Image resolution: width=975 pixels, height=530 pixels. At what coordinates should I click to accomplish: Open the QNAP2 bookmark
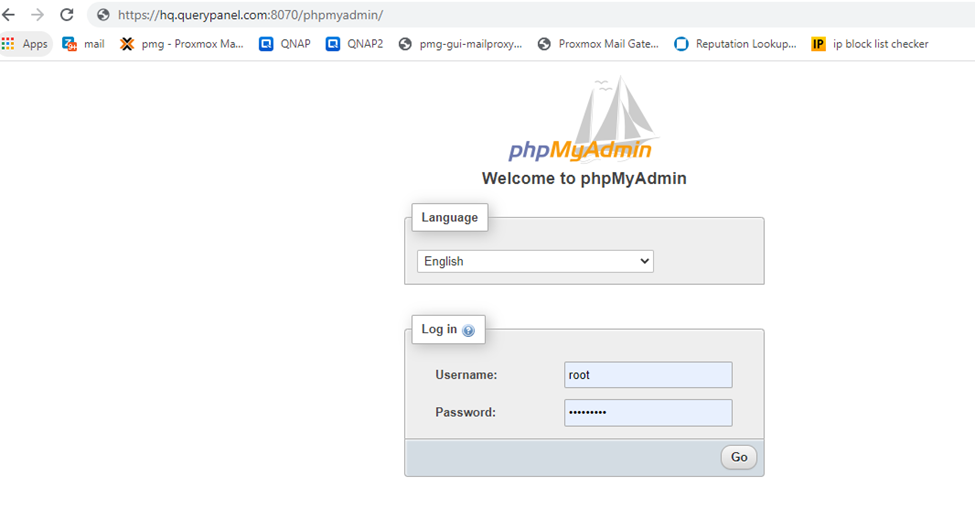click(x=355, y=44)
